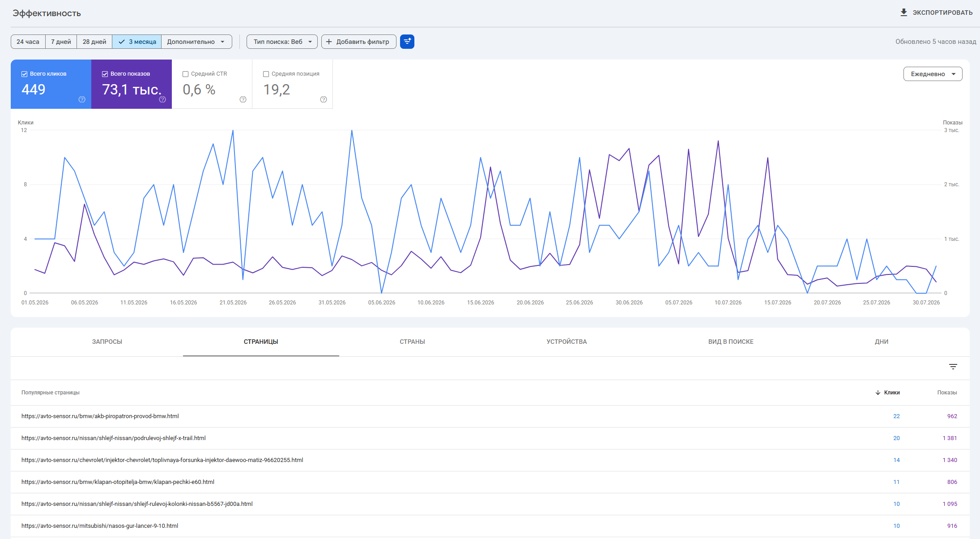Screen dimensions: 980x539
Task: Enable the Средняя позиция checkbox
Action: point(266,74)
